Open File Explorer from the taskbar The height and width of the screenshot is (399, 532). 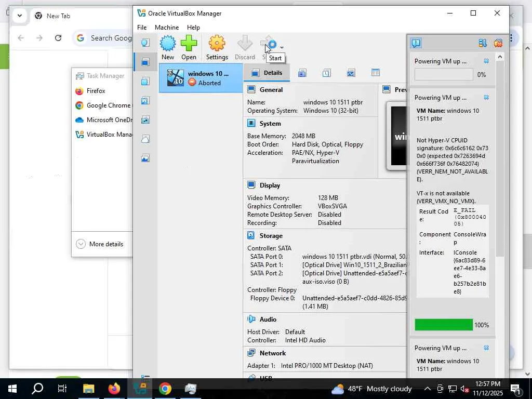tap(88, 389)
